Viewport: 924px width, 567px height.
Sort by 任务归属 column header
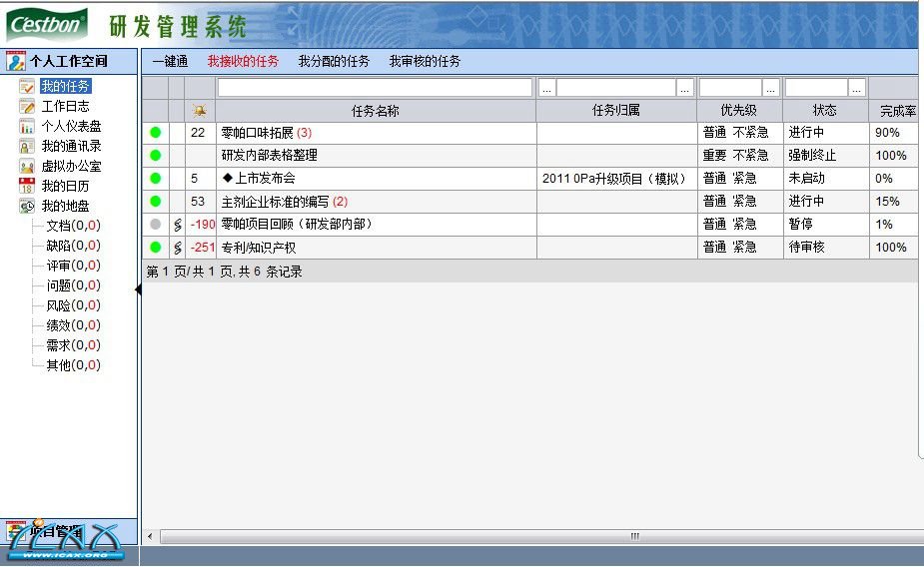tap(616, 111)
